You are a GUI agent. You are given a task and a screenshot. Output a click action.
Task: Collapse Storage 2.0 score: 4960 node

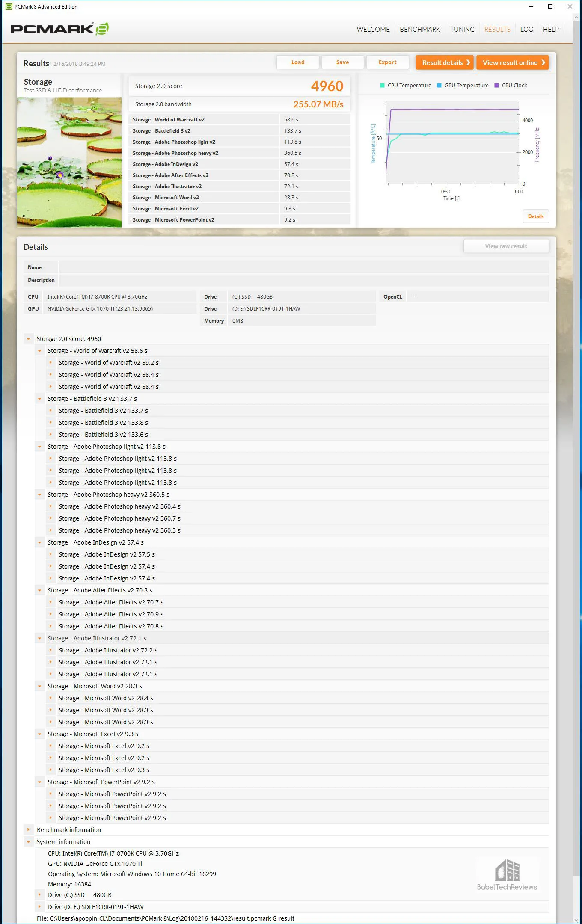click(x=28, y=339)
